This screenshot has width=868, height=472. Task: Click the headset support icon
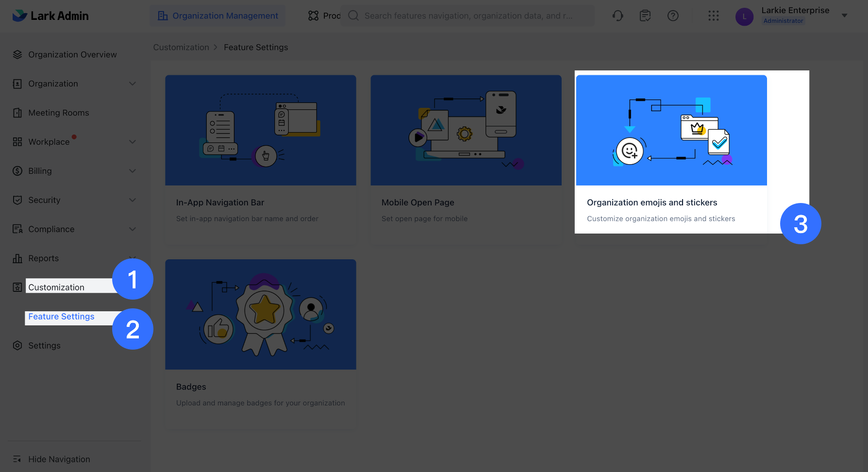618,16
